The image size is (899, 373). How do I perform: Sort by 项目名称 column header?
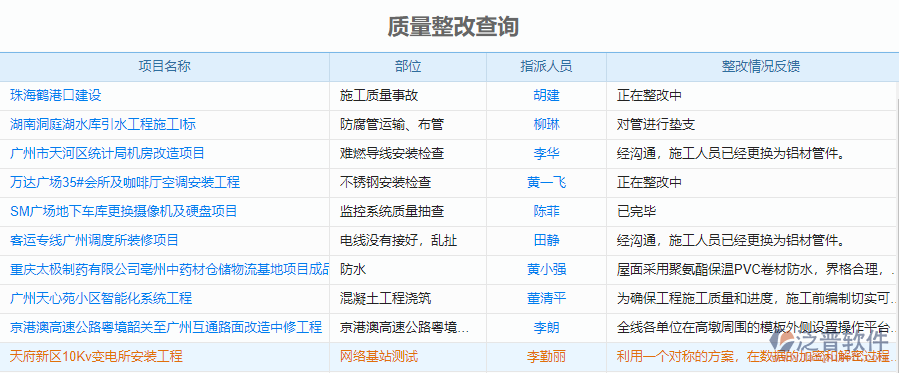165,66
